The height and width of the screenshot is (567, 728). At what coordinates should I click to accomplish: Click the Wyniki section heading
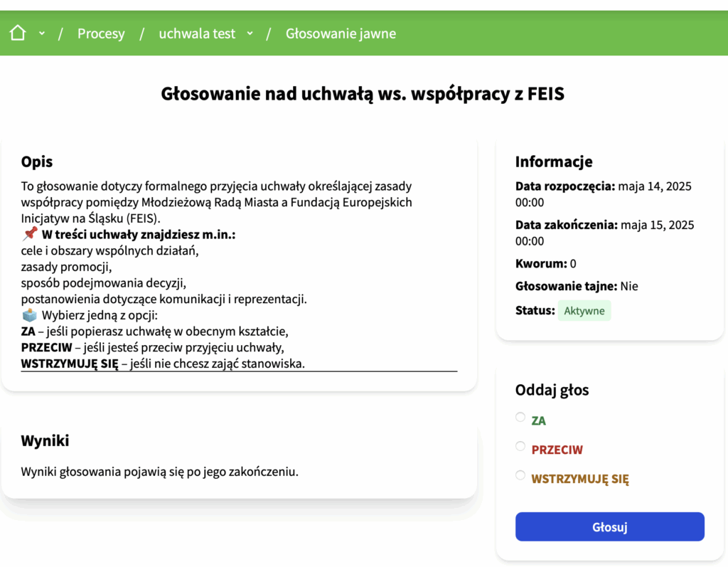[x=45, y=440]
